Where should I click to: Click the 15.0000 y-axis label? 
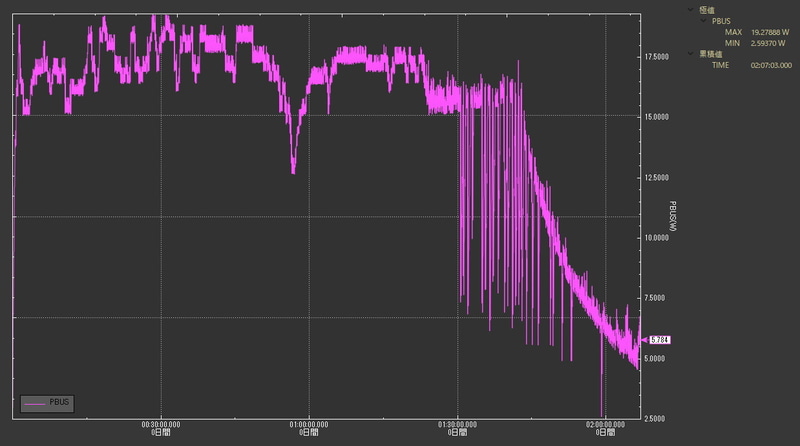click(x=656, y=117)
